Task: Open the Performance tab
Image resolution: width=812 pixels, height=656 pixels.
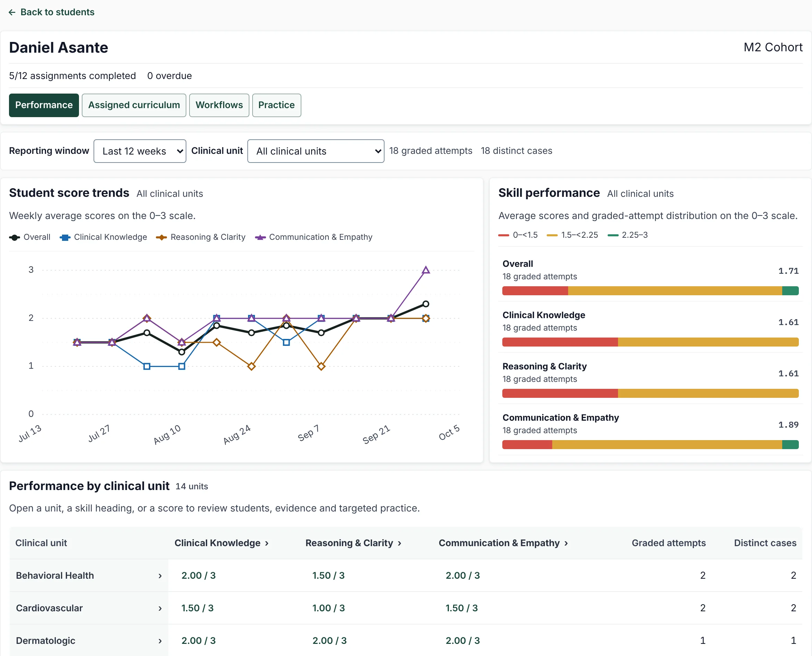Action: tap(44, 105)
